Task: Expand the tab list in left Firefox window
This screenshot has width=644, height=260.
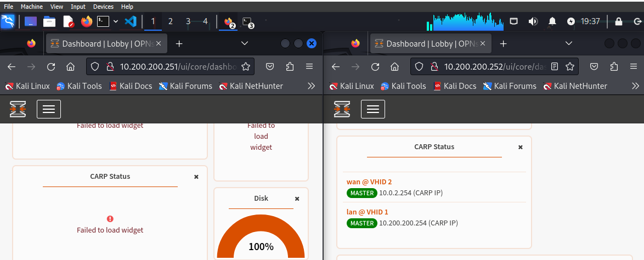Action: (244, 43)
